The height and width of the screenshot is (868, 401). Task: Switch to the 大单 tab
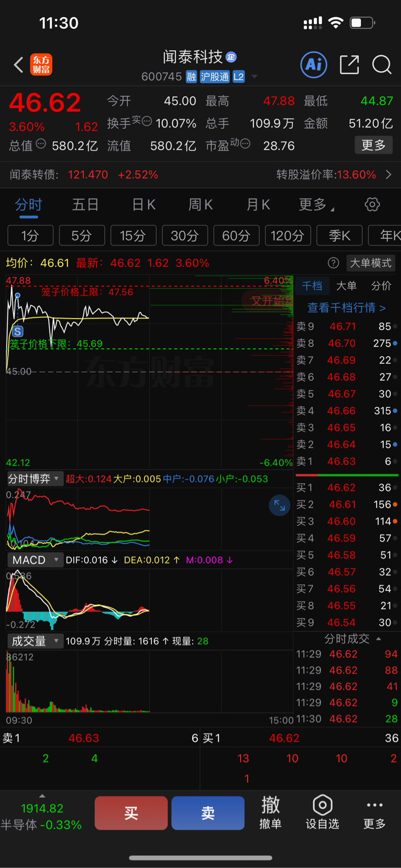346,286
